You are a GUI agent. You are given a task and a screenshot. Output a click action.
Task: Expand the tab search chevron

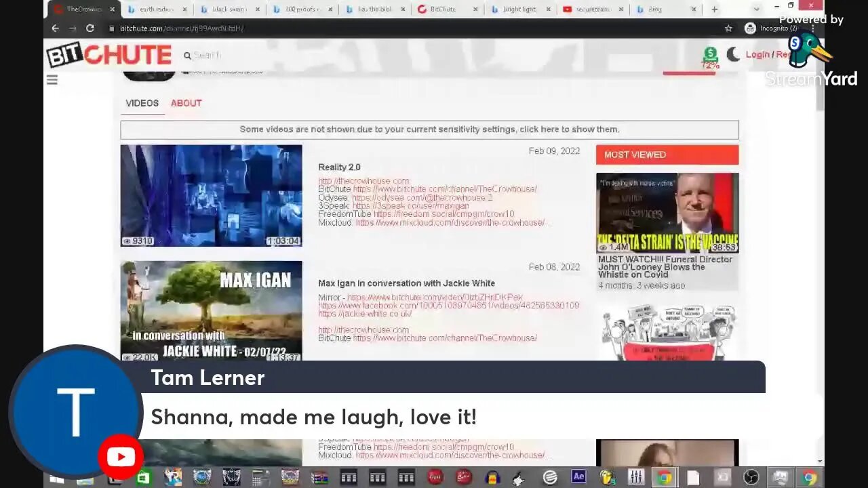757,9
